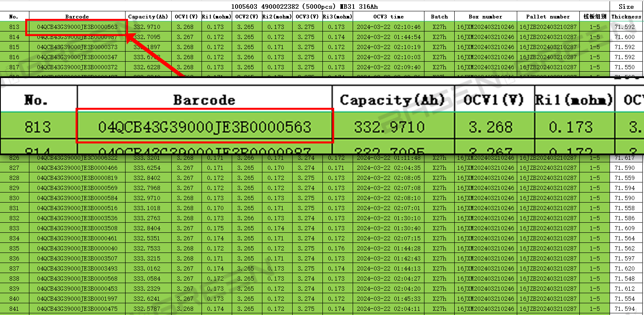
Task: Select OCV3 time 2024-03-22 01:45:33
Action: coord(389,299)
